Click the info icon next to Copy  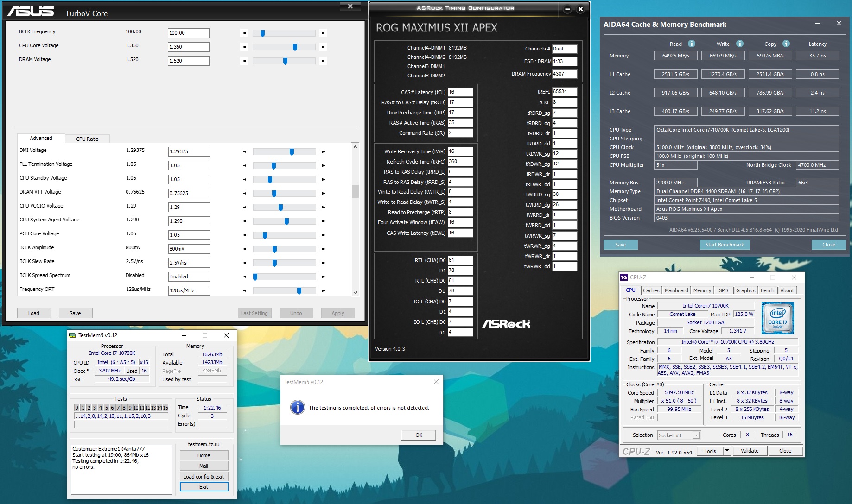tap(786, 44)
